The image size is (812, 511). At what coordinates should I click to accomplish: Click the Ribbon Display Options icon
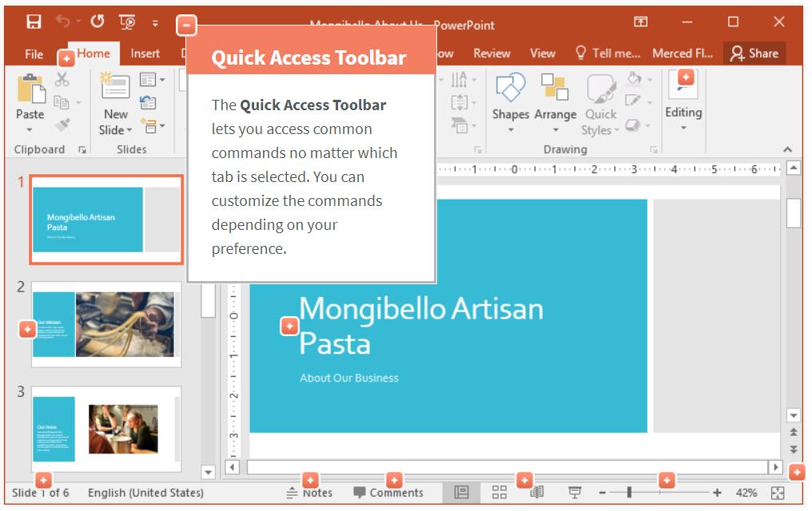point(641,22)
